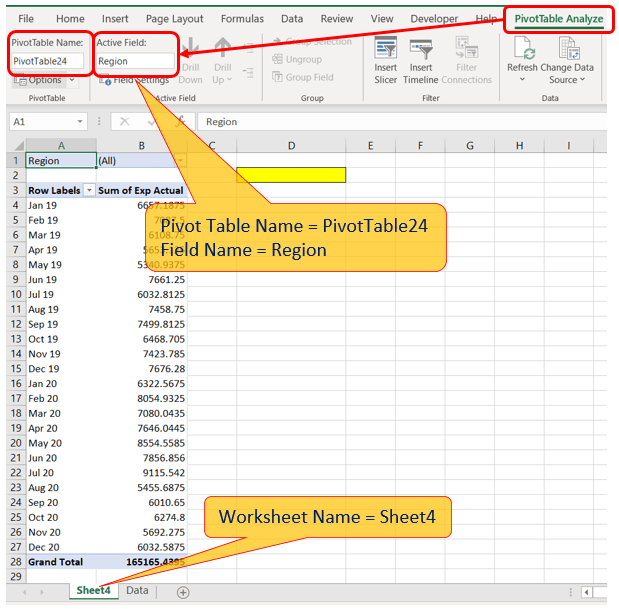Viewport: 619px width, 609px height.
Task: Open the Row Labels filter dropdown
Action: tap(89, 190)
